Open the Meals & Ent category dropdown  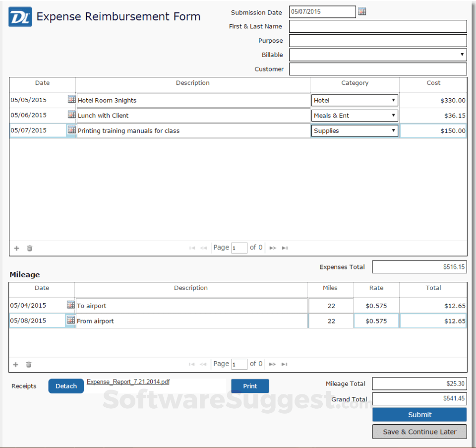pos(394,115)
